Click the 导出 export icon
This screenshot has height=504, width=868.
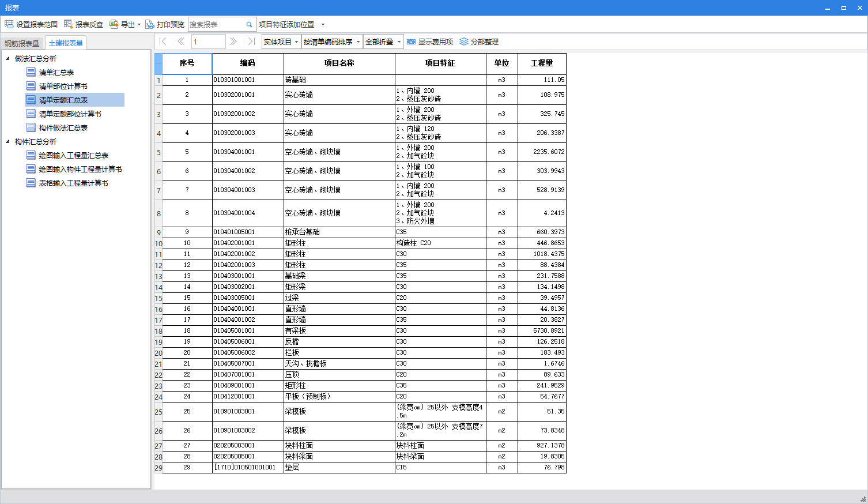click(114, 24)
